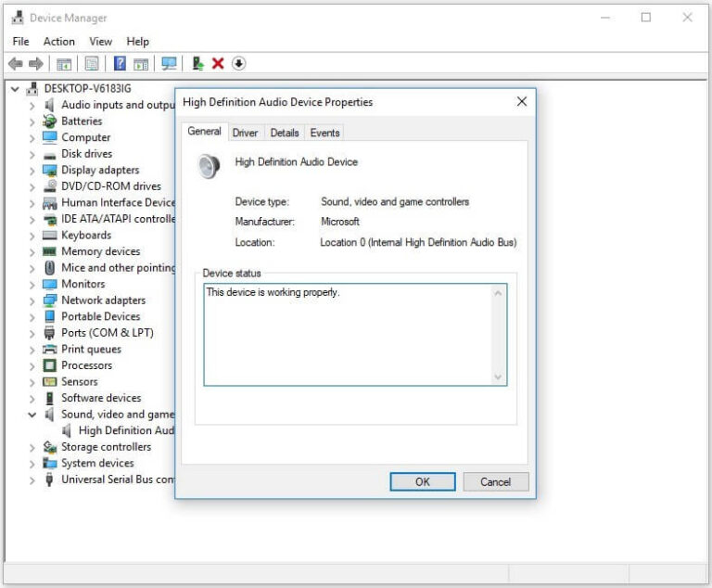Click the show/hide console tree icon
The height and width of the screenshot is (588, 712).
(64, 63)
